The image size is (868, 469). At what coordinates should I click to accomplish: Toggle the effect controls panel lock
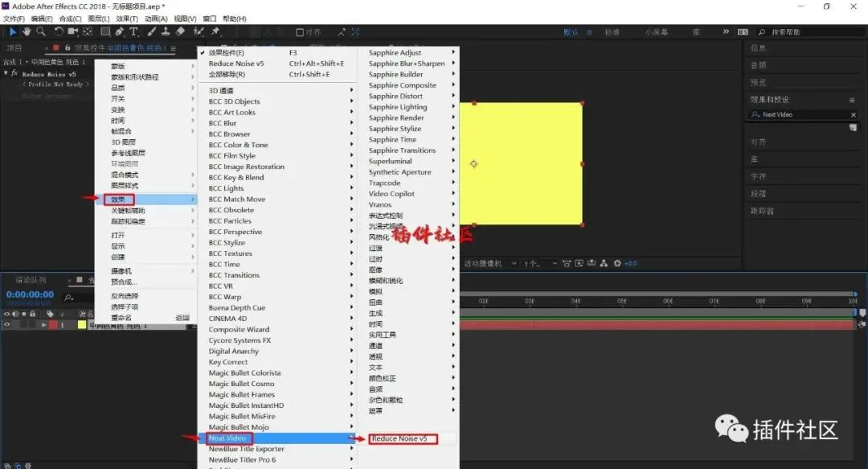point(68,48)
